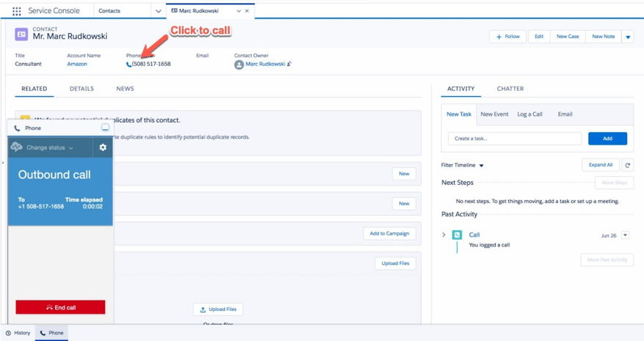This screenshot has height=341, width=644.
Task: Open the Marc Rudkowski contact owner link
Action: click(x=266, y=64)
